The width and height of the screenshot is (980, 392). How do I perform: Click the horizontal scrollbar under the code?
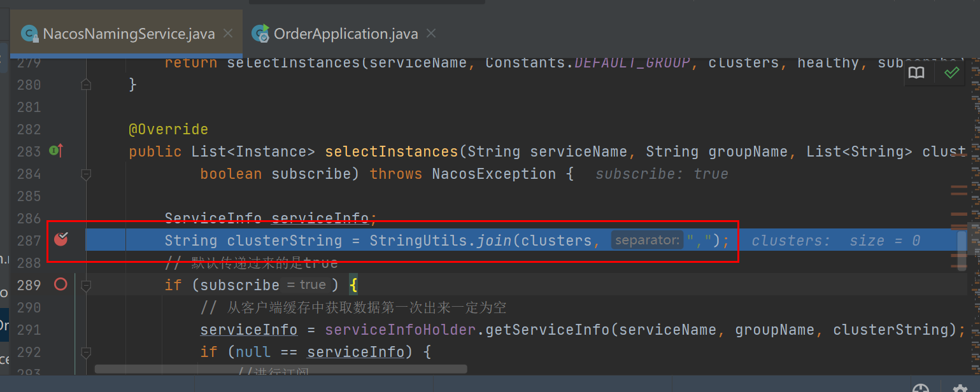tap(281, 368)
